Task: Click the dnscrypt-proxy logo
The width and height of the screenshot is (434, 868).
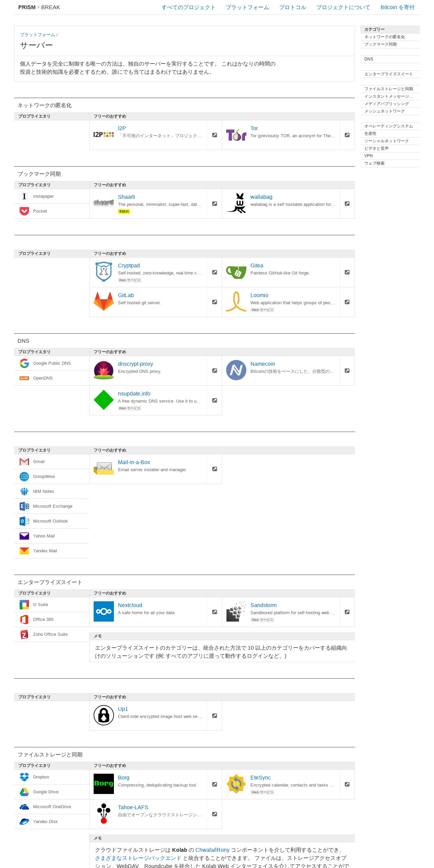Action: 103,370
